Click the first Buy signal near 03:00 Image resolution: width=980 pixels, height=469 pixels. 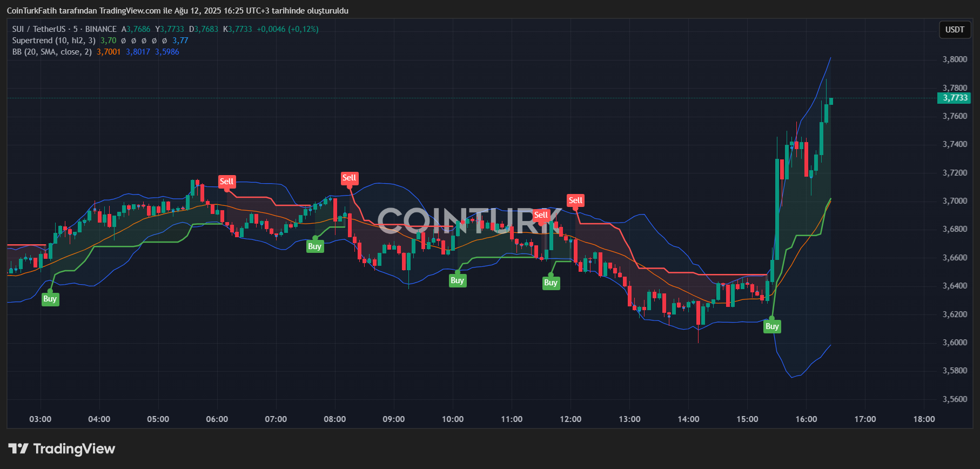click(50, 299)
